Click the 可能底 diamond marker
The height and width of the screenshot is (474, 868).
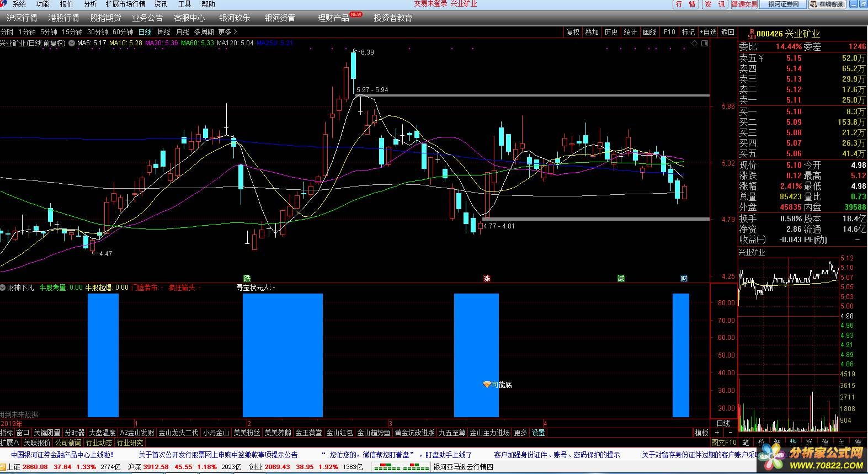pyautogui.click(x=486, y=385)
